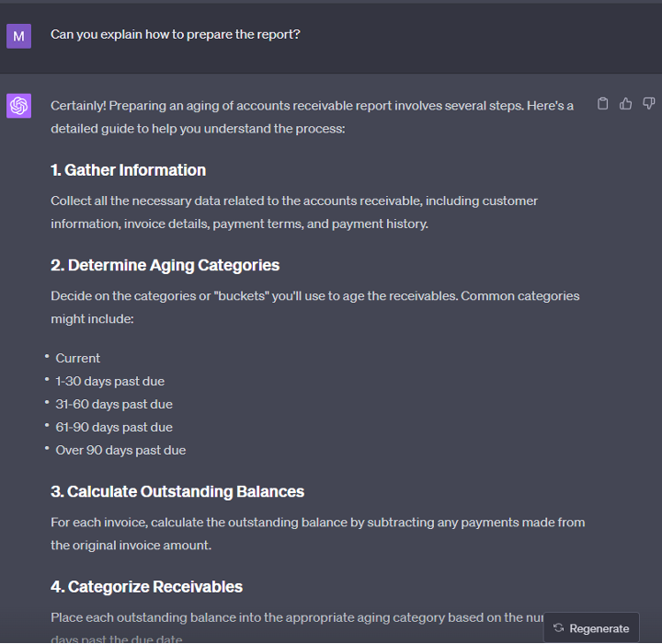The image size is (662, 644).
Task: Click the user's question about preparing the report
Action: tap(175, 35)
